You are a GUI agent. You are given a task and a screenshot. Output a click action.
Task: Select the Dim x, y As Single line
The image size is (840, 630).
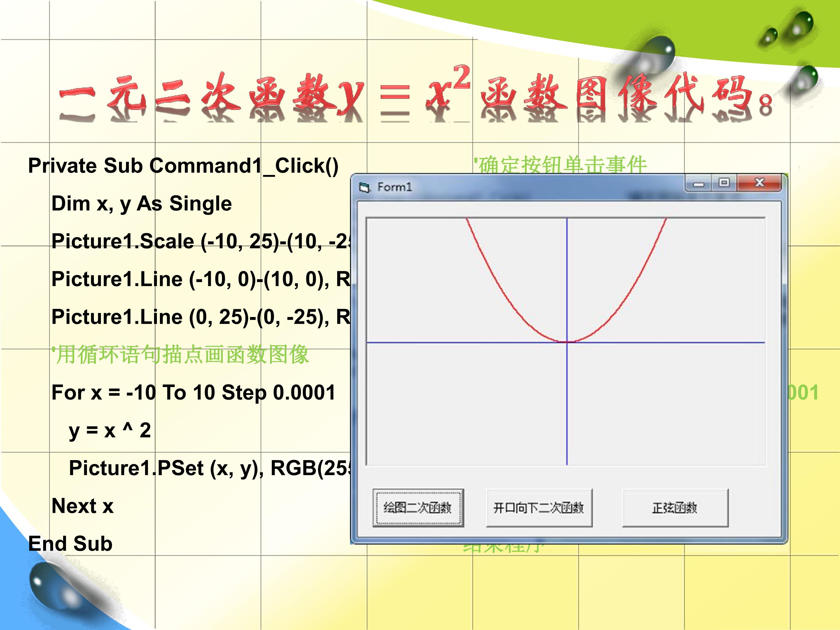(x=141, y=204)
